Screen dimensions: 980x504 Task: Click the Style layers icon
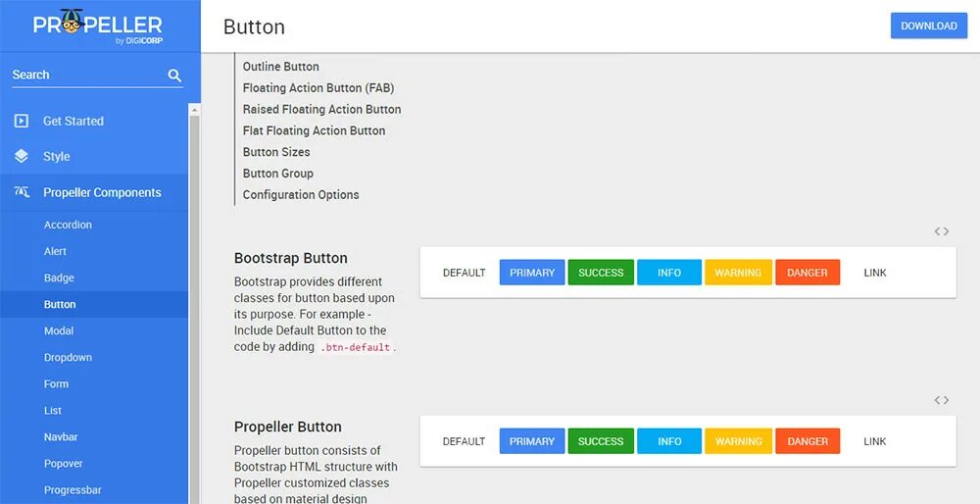(x=22, y=157)
